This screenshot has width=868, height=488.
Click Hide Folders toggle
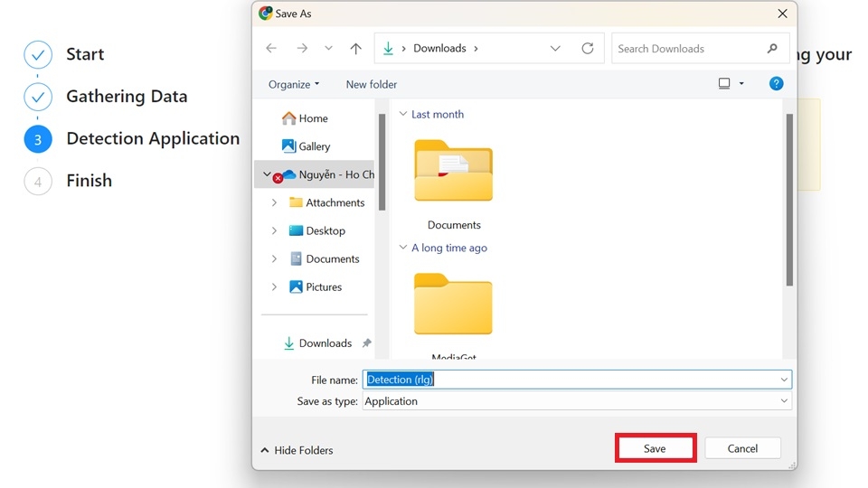297,450
